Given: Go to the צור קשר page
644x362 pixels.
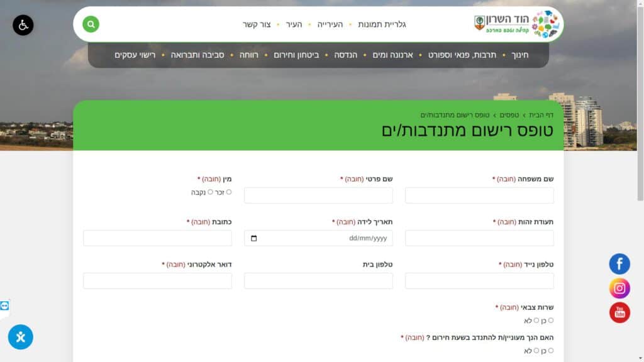Looking at the screenshot, I should 257,25.
